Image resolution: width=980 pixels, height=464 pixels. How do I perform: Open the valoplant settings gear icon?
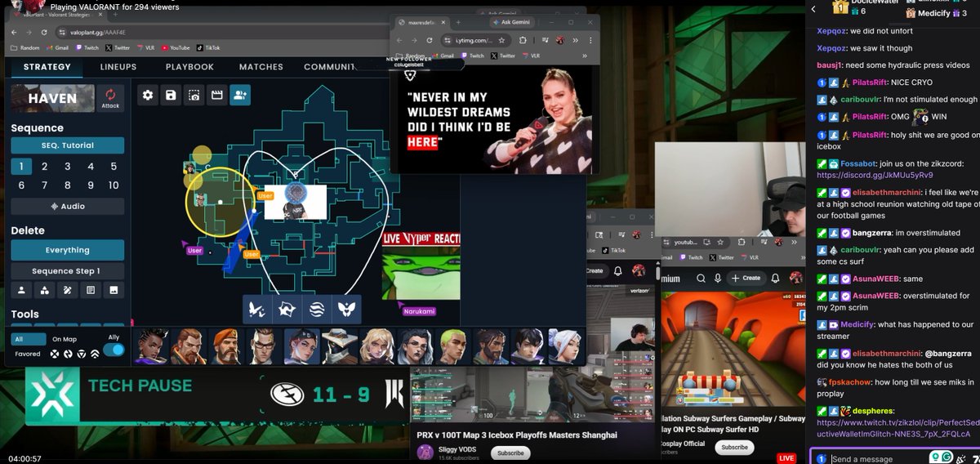148,96
